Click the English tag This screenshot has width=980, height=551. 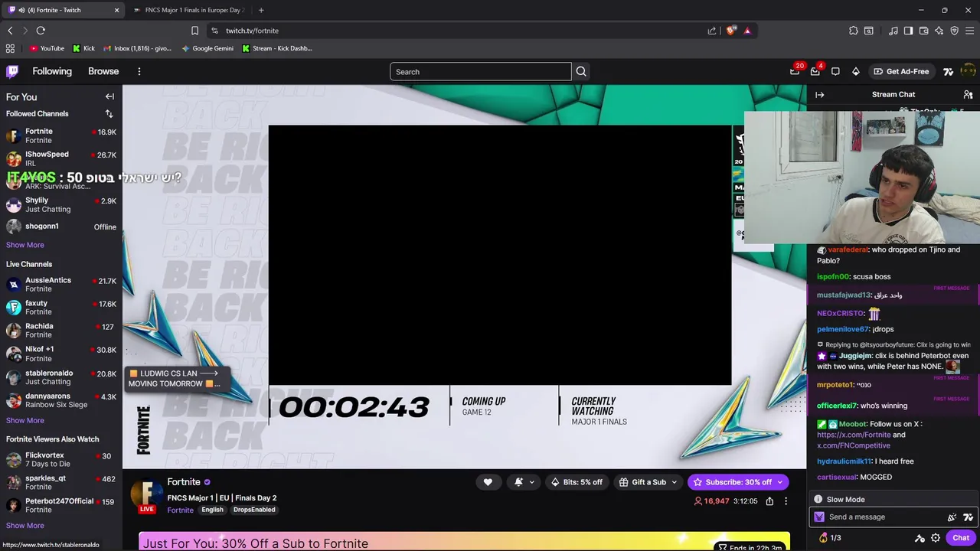tap(213, 510)
